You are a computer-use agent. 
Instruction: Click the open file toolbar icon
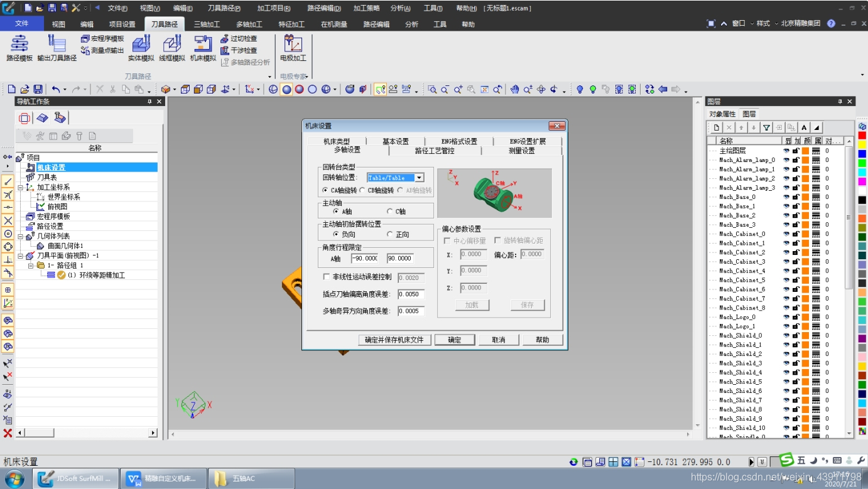[x=24, y=90]
